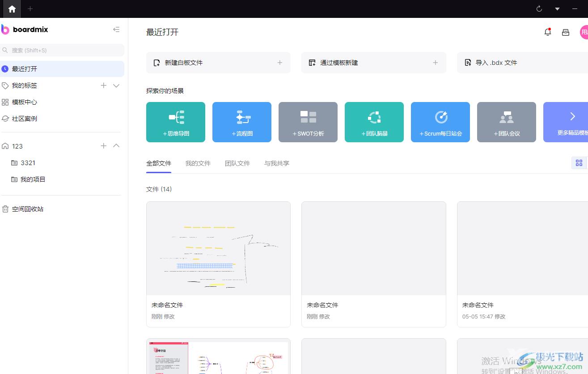Select the 123 space
The image size is (588, 374).
pyautogui.click(x=17, y=146)
